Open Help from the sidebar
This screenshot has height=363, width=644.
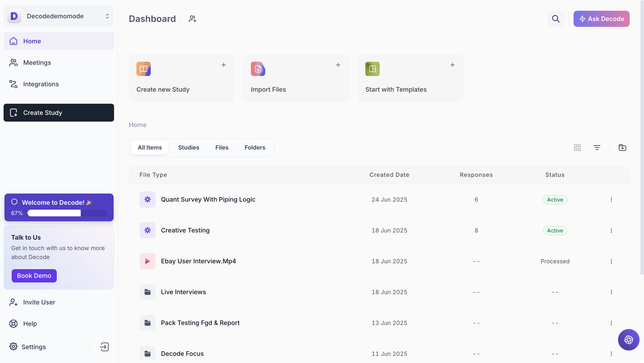pyautogui.click(x=59, y=324)
